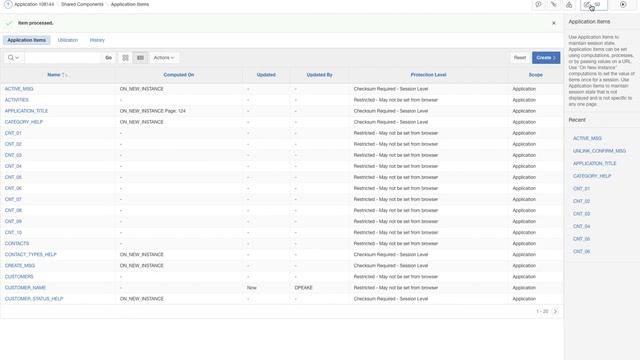Image resolution: width=640 pixels, height=360 pixels.
Task: Switch to report list view
Action: pyautogui.click(x=140, y=58)
